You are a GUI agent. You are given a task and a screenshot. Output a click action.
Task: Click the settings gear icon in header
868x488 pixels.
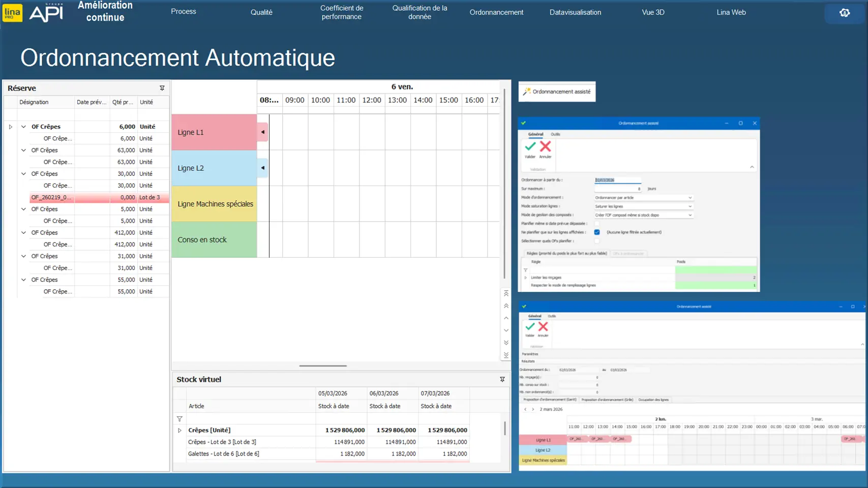pos(844,13)
